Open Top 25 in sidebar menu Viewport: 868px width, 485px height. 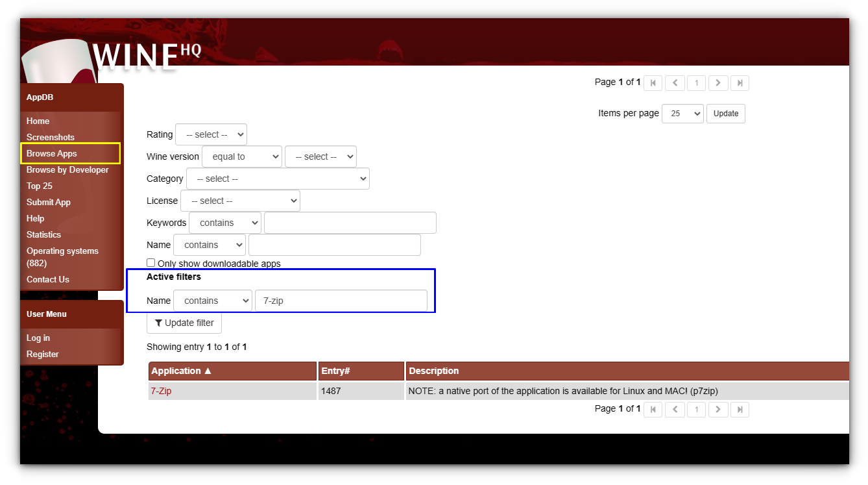coord(40,186)
